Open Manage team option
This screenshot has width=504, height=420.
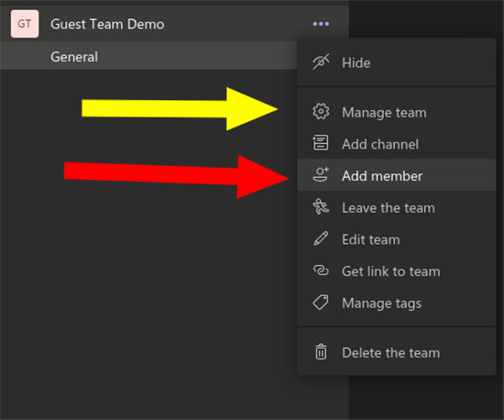(x=396, y=112)
